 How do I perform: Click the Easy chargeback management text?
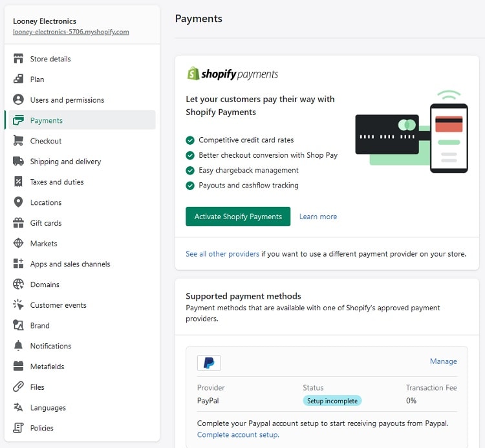coord(248,170)
